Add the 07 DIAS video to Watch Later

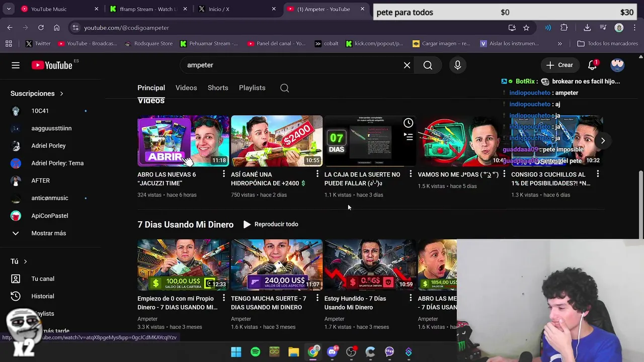point(408,123)
